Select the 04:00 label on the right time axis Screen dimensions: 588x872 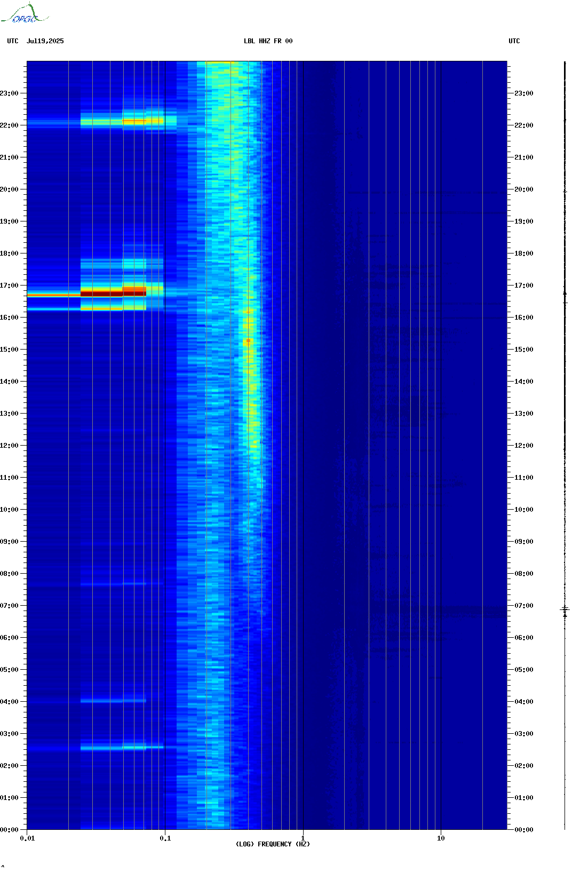[524, 702]
